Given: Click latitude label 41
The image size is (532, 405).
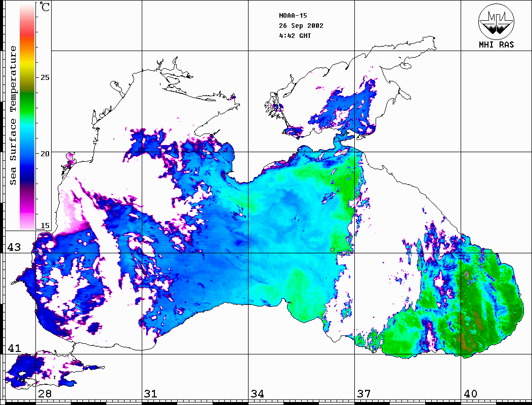Looking at the screenshot, I should click(14, 348).
